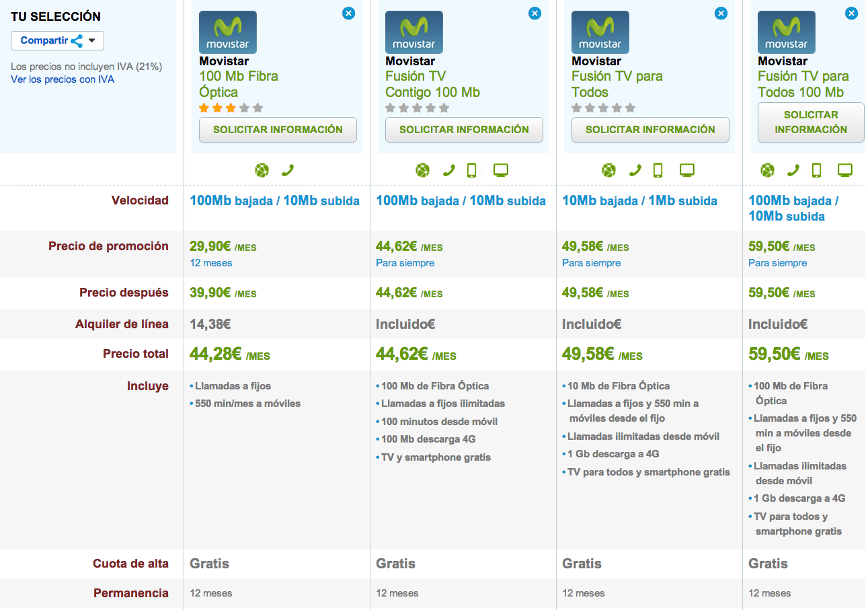Close the Fusión TV para Todos 100 Mb card
The image size is (868, 610).
pos(851,13)
